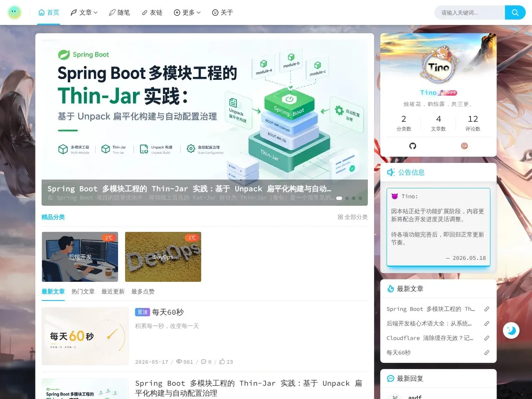This screenshot has height=399, width=532.
Task: Expand the 更多 navigation dropdown
Action: point(187,12)
